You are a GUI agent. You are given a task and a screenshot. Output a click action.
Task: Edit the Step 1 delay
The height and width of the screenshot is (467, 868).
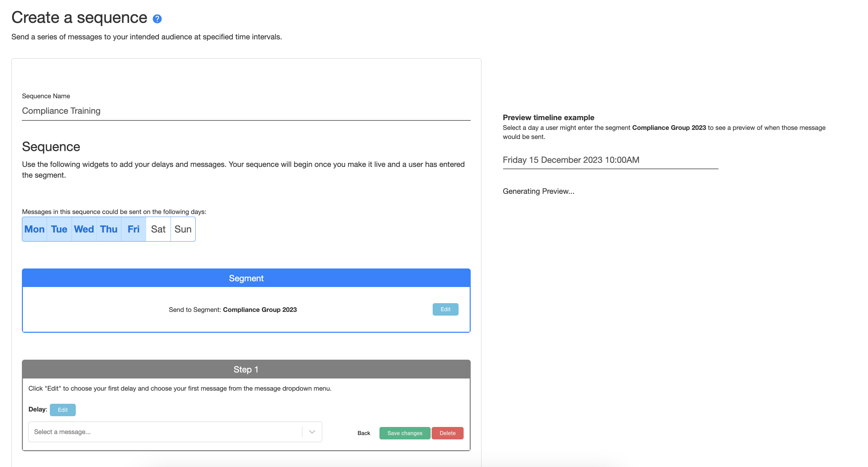(63, 410)
